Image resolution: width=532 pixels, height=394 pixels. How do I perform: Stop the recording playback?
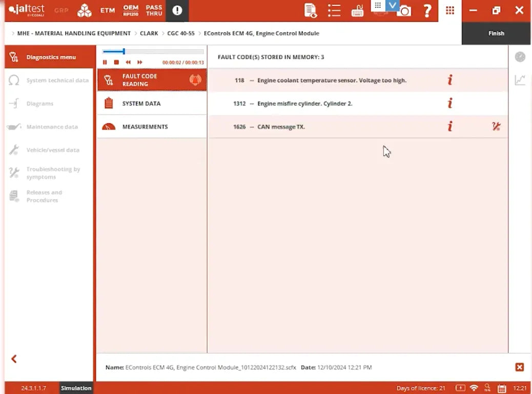click(116, 62)
